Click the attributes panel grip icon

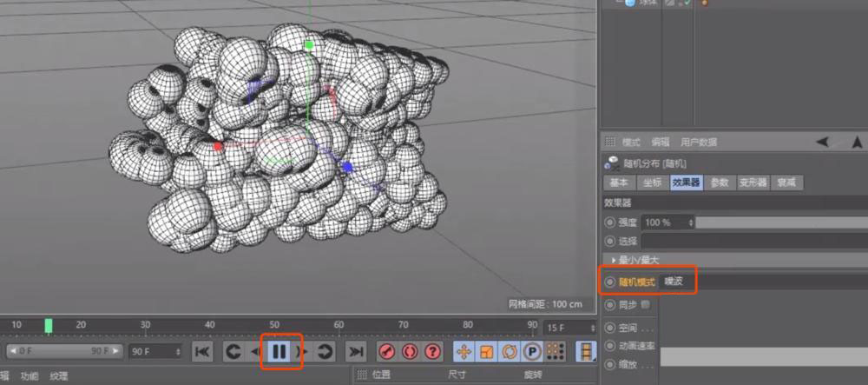pos(610,142)
